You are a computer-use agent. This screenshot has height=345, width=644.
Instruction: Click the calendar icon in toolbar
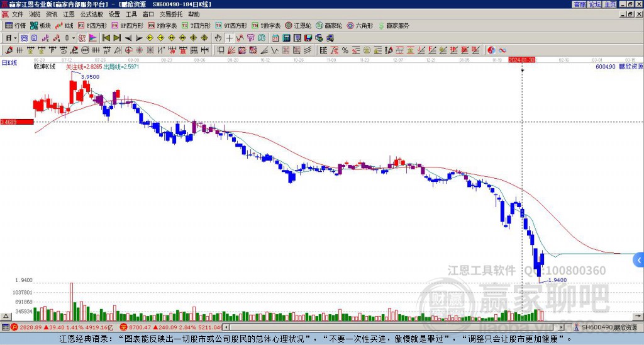coord(275,38)
